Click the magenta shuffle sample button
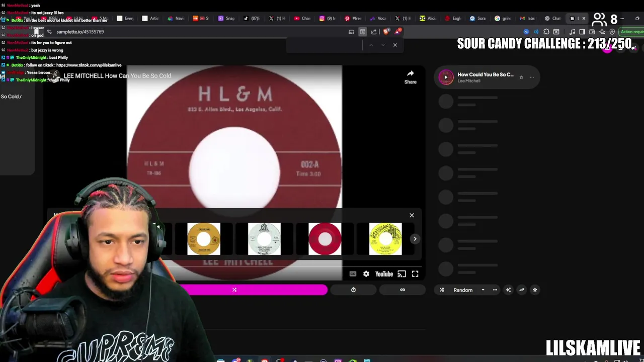Screen dimensions: 644x362 coord(234,290)
